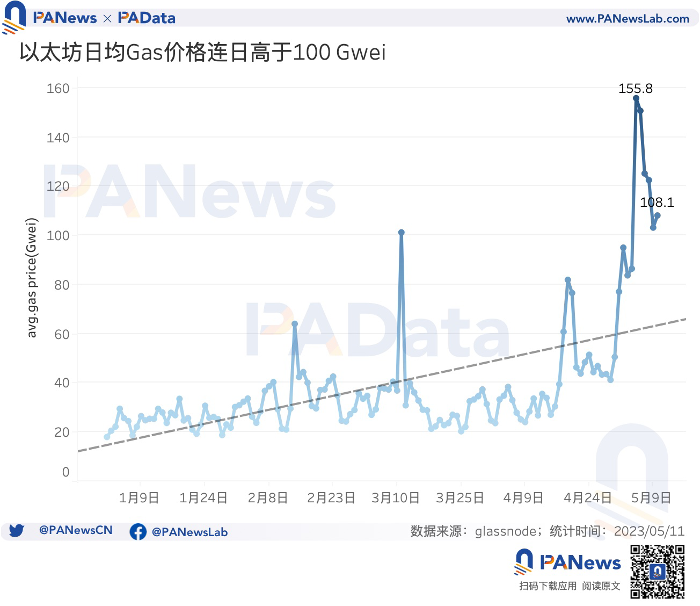Click the final data point at 108.1
The image size is (700, 606).
click(658, 215)
